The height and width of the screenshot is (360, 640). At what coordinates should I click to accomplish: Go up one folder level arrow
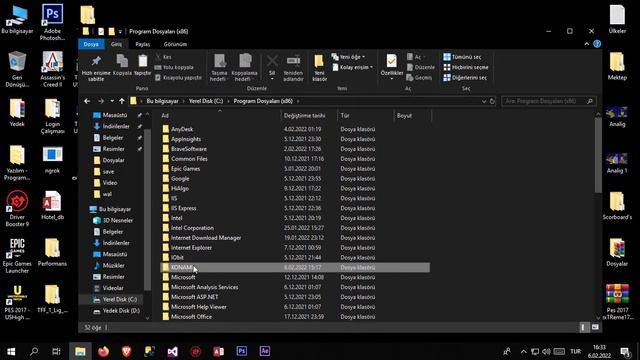click(x=122, y=101)
